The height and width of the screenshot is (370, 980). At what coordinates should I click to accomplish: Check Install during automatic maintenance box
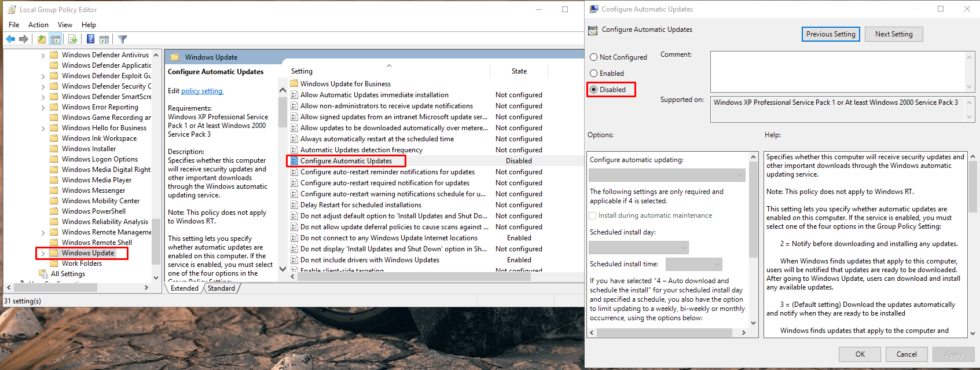(593, 215)
